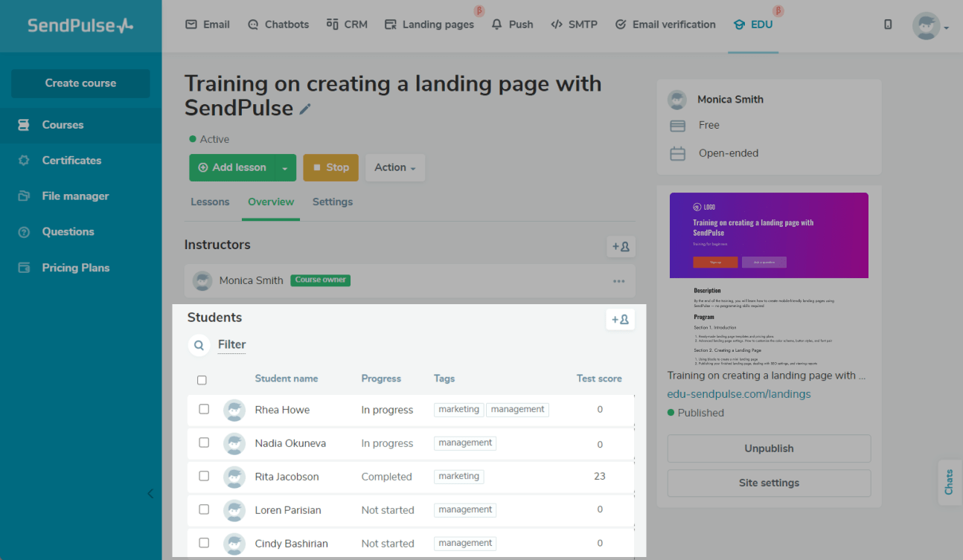Expand the Add lesson dropdown arrow
This screenshot has width=963, height=560.
(x=285, y=168)
